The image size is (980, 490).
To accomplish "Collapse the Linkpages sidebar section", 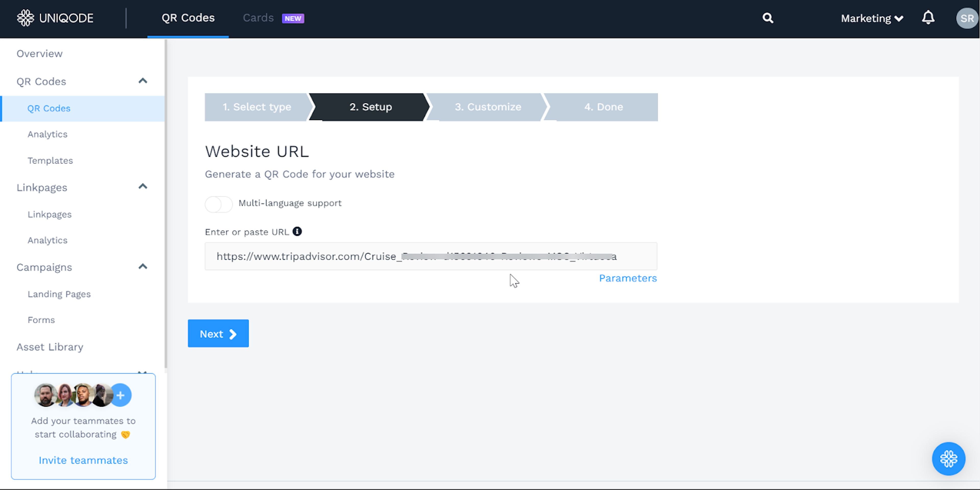I will click(143, 186).
